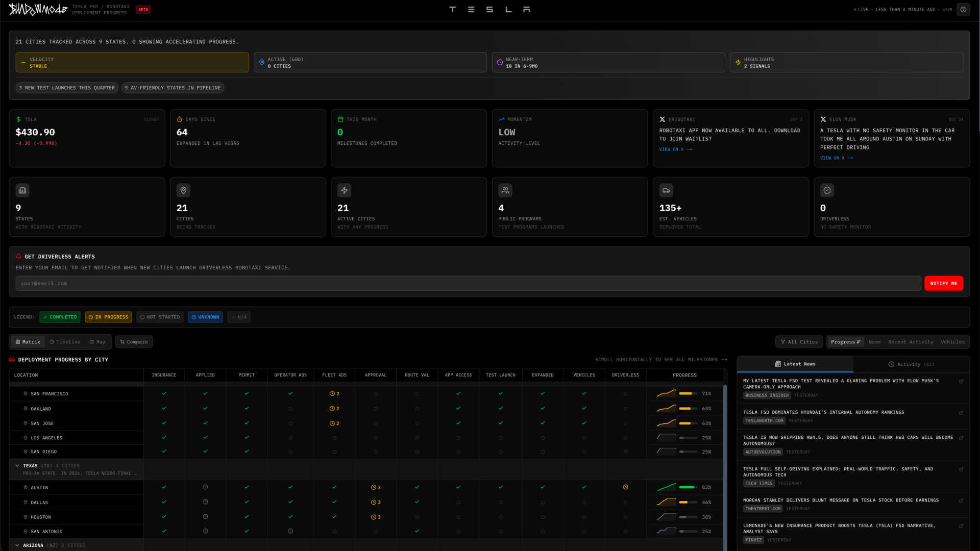Click Dallas's 46% progress bar

688,503
